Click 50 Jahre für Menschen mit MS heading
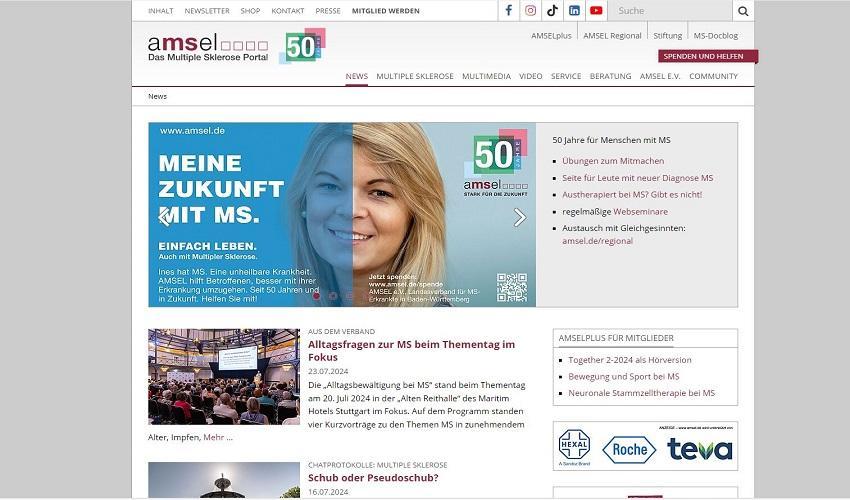 pyautogui.click(x=611, y=140)
